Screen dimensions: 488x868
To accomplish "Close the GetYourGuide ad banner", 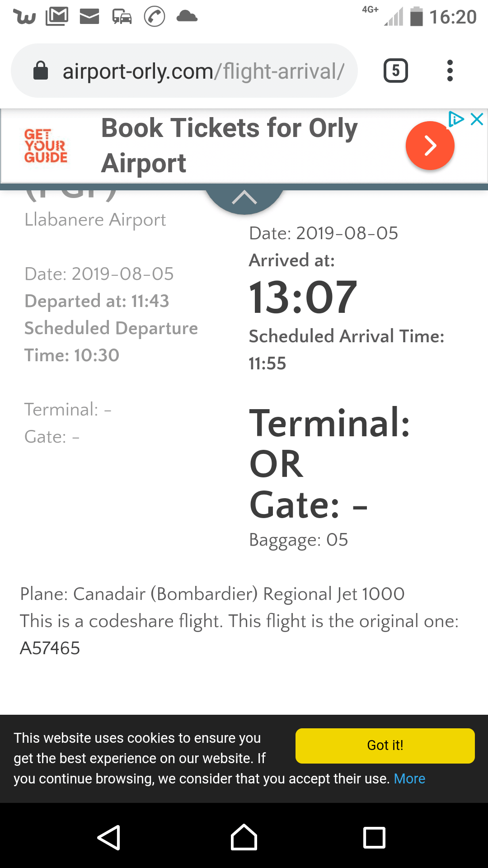I will [477, 119].
